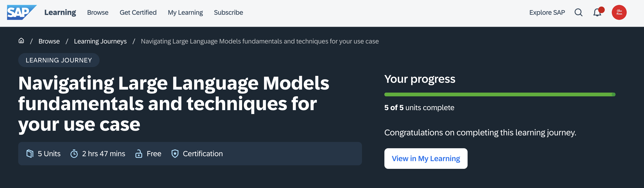
Task: Click the Free unlocked padlock icon
Action: click(x=139, y=153)
